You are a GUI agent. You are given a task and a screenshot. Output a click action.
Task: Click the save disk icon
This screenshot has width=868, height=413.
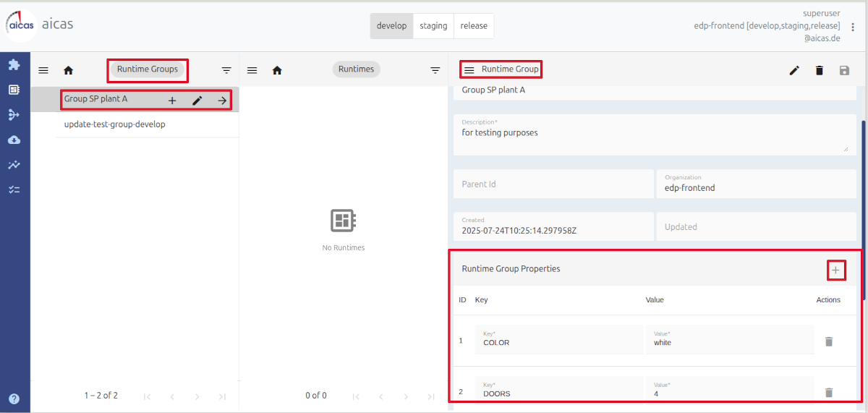point(844,70)
